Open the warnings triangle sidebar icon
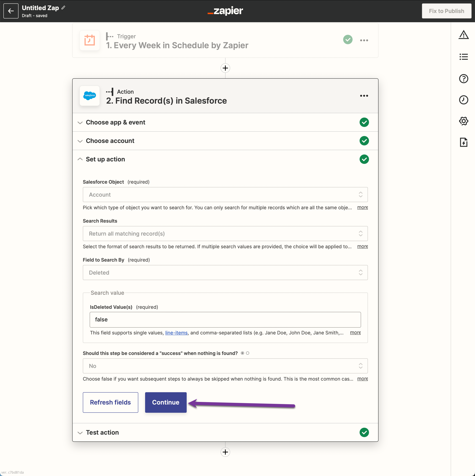This screenshot has height=476, width=475. point(463,35)
